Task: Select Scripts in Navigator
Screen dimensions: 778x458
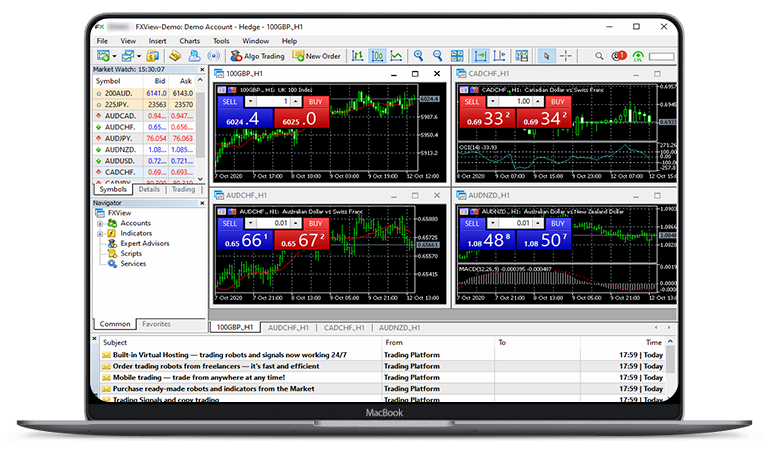Action: click(131, 254)
